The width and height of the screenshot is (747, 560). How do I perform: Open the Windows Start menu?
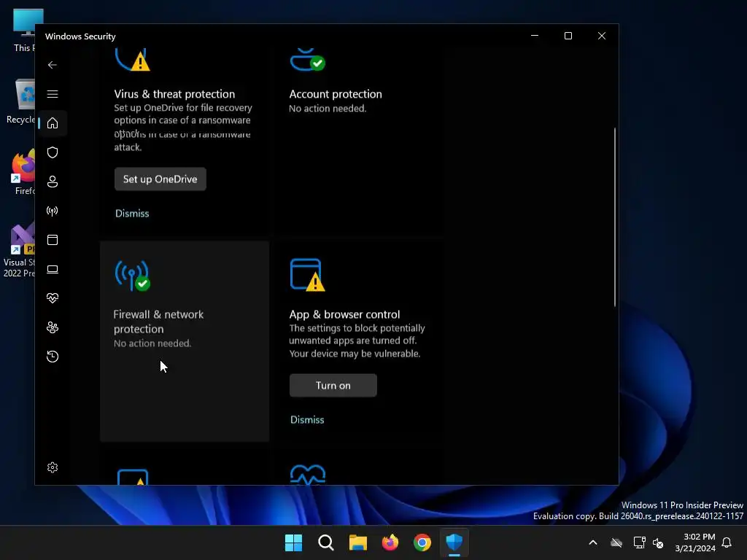point(293,542)
